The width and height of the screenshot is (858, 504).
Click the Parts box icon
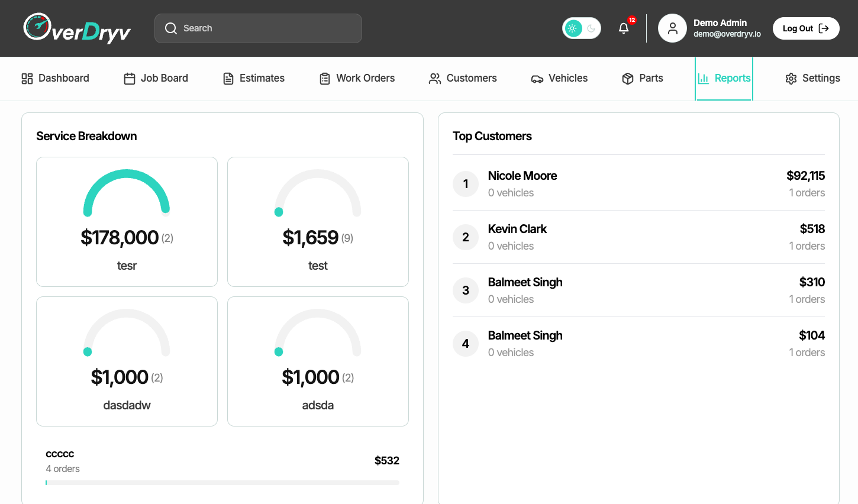(628, 79)
